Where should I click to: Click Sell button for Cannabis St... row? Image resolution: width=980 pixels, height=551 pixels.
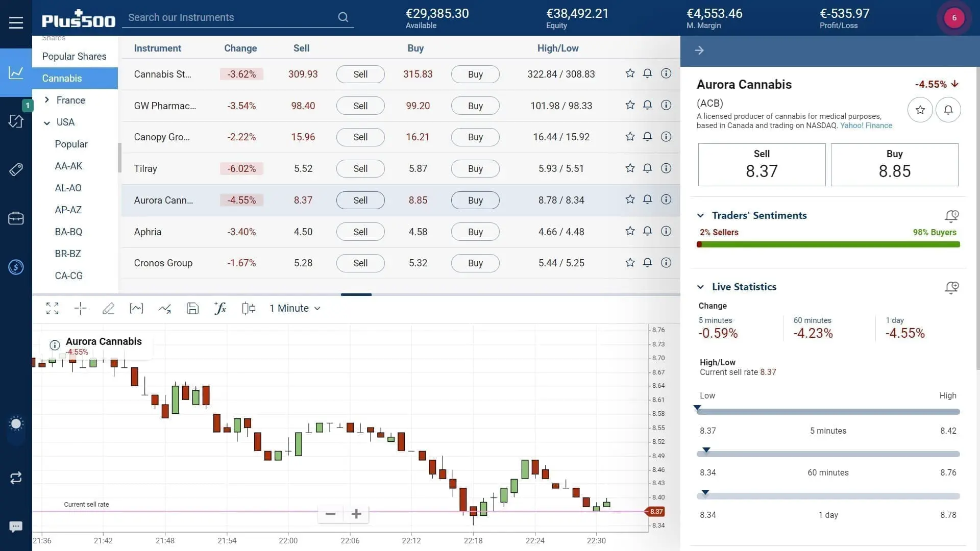(x=360, y=74)
